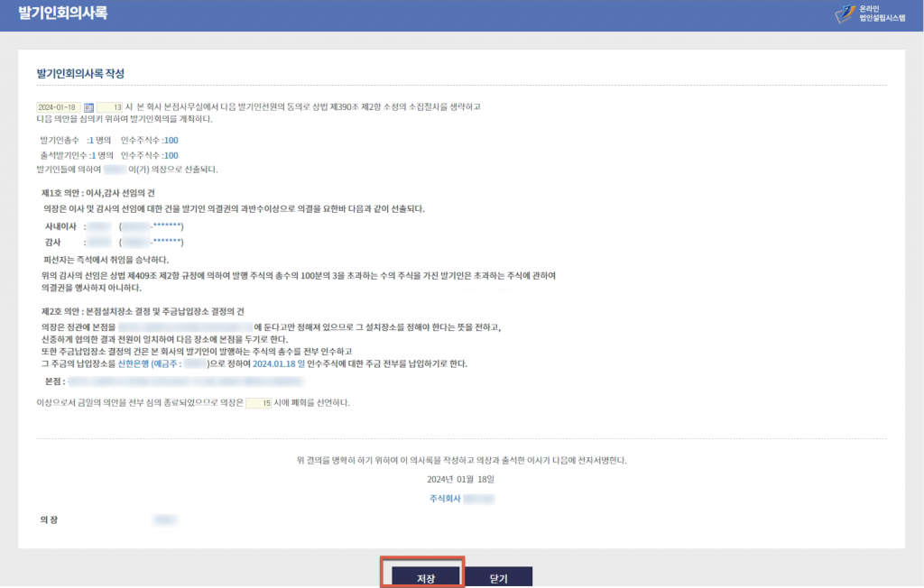
Task: Click the 발기인회의사록 page header title
Action: 62,14
